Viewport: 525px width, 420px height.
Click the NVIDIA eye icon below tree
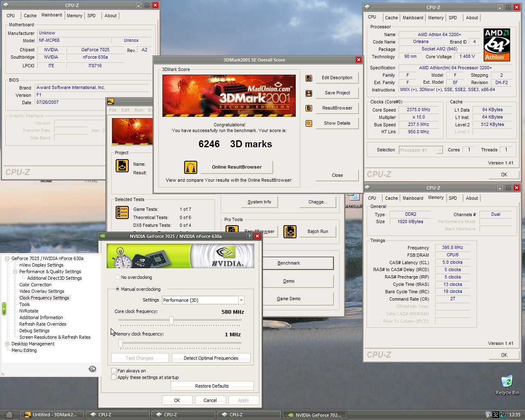tap(92, 369)
